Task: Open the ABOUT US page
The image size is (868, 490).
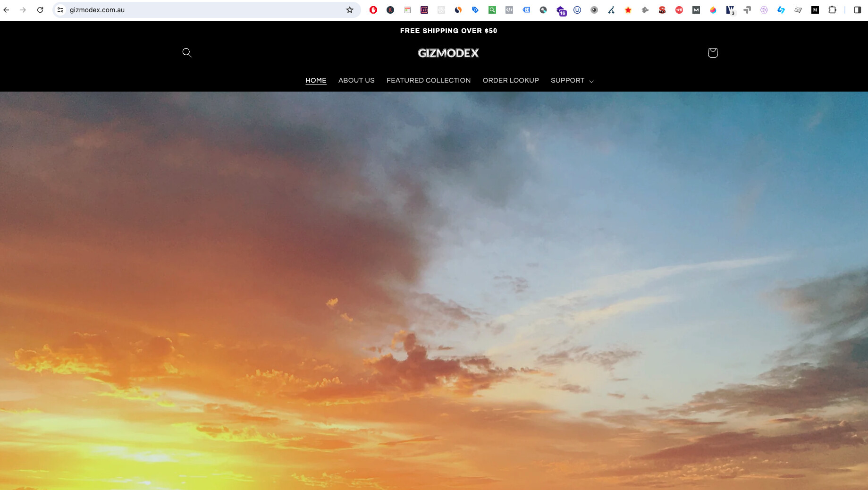Action: [356, 80]
